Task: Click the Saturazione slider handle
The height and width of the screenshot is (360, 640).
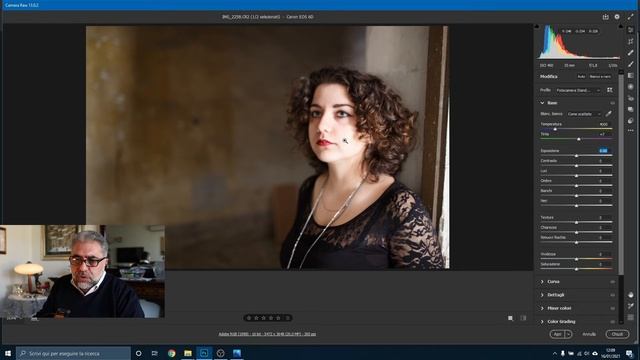Action: (x=576, y=269)
